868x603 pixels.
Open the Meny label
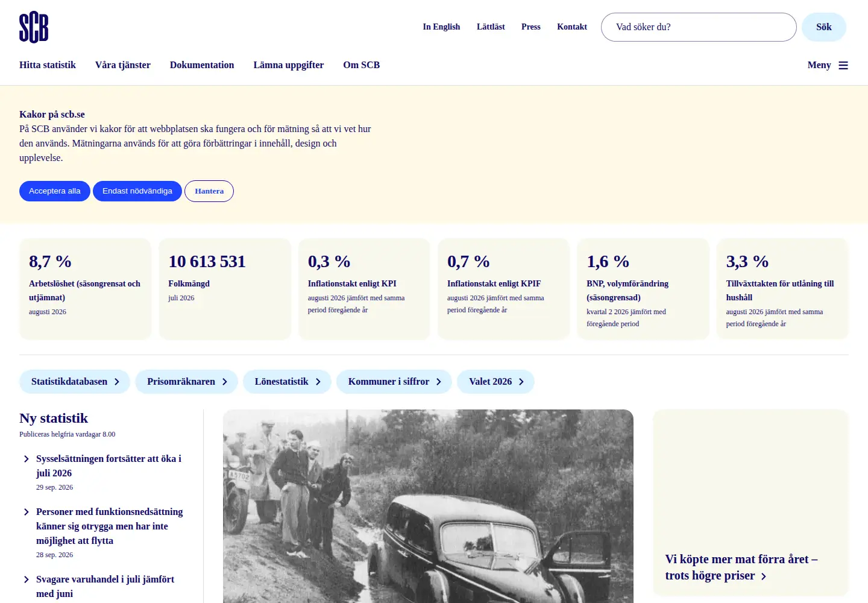[819, 65]
